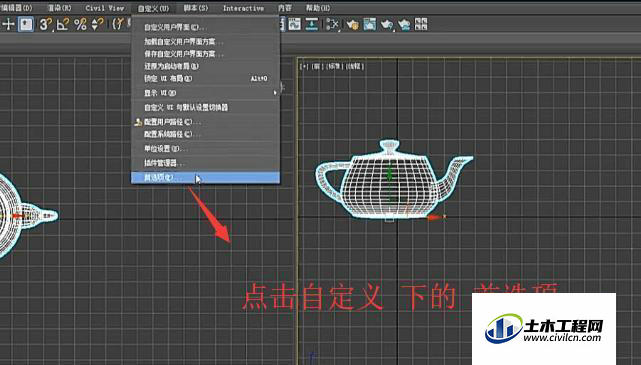The width and height of the screenshot is (641, 365).
Task: Choose 加载自定义用户界面方案... entry
Action: pyautogui.click(x=205, y=41)
